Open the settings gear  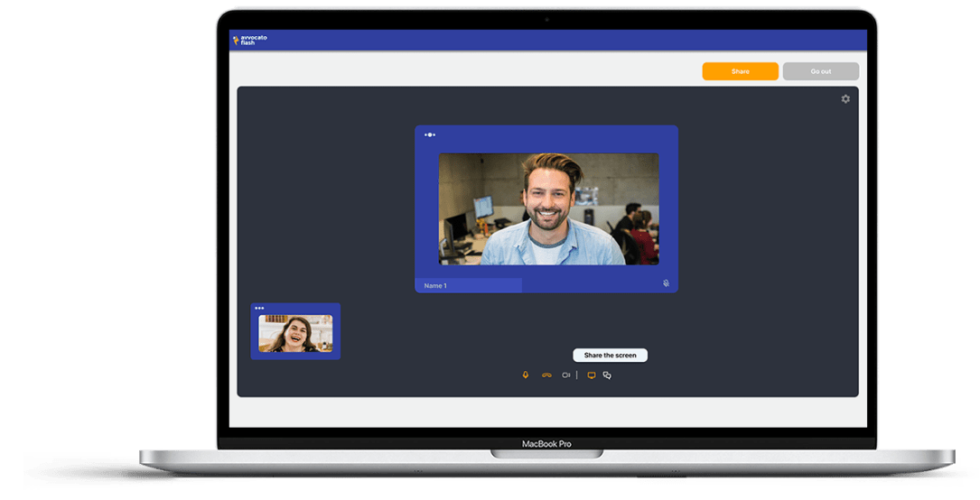click(845, 99)
